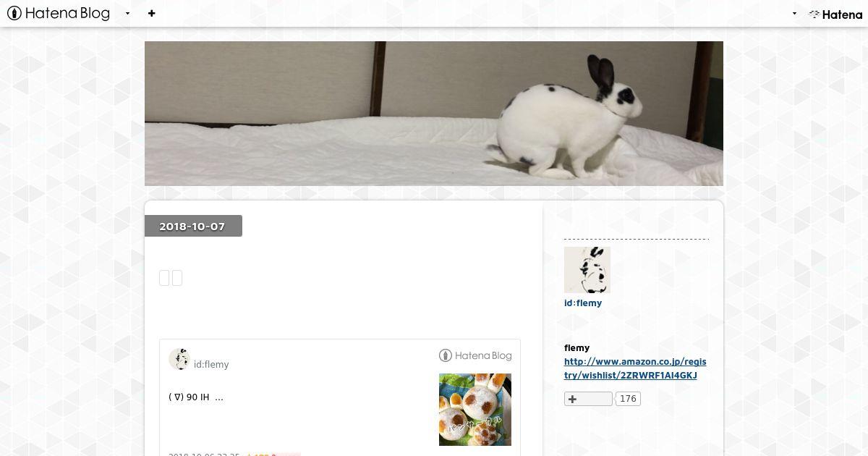Screen dimensions: 868x456
Task: Follow the Amazon wishlist link
Action: [x=635, y=368]
